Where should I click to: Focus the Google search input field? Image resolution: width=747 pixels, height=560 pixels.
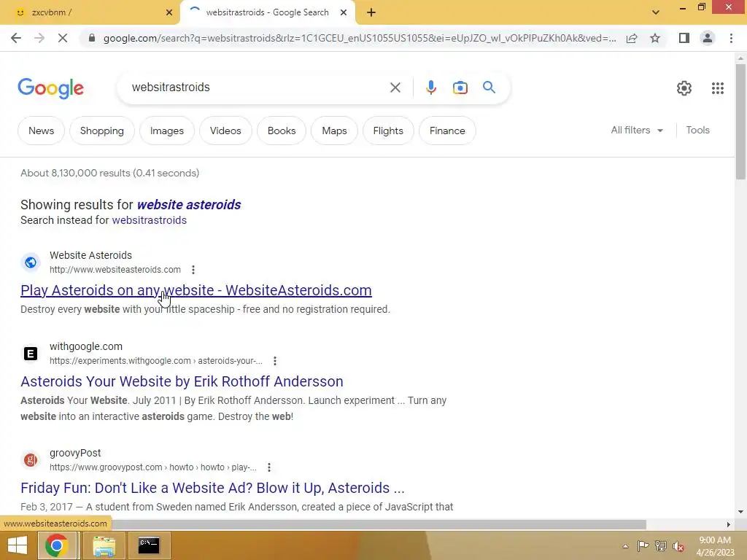click(258, 87)
